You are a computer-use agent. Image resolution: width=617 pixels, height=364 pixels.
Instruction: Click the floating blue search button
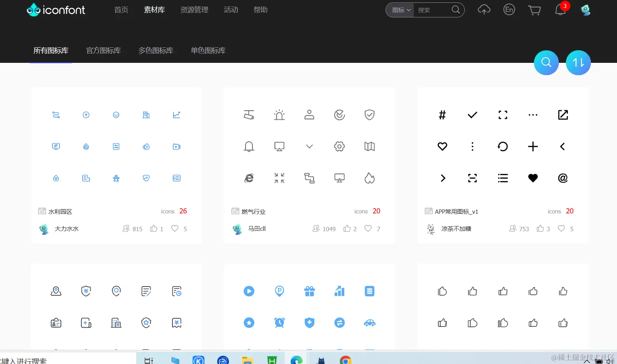coord(546,62)
